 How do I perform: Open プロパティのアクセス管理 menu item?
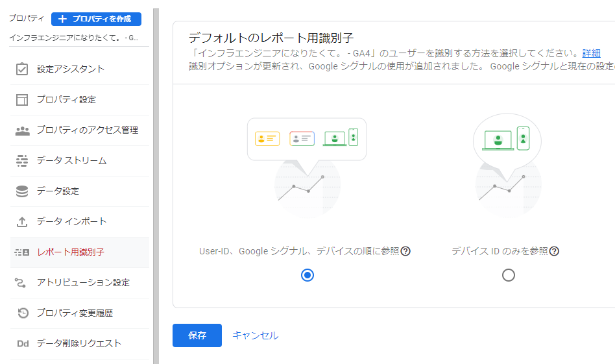pyautogui.click(x=80, y=130)
